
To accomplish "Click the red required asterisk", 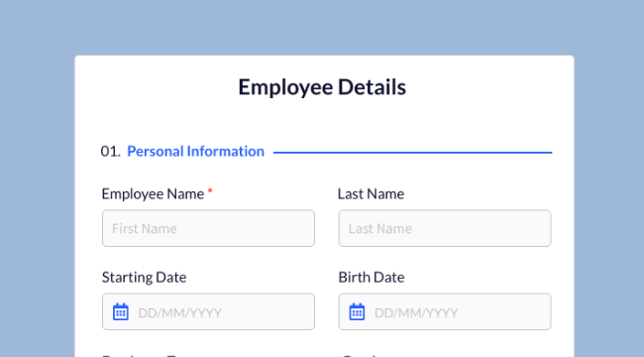I will coord(210,191).
